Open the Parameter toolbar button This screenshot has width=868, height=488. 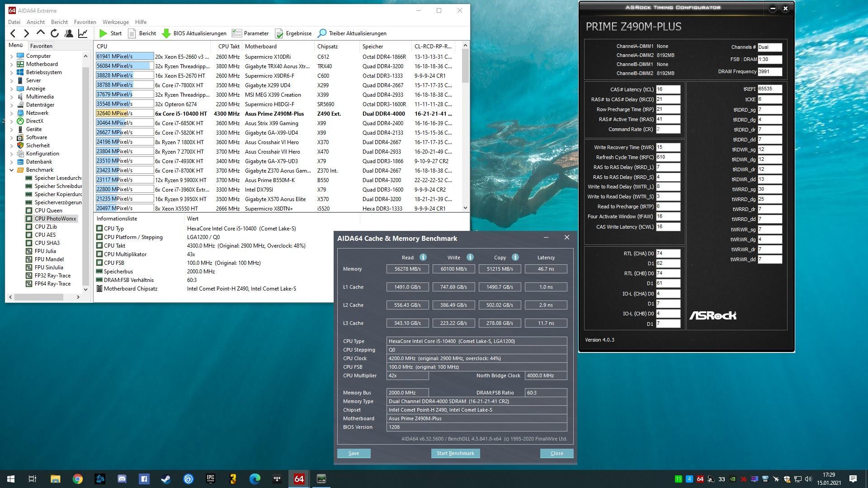point(250,33)
